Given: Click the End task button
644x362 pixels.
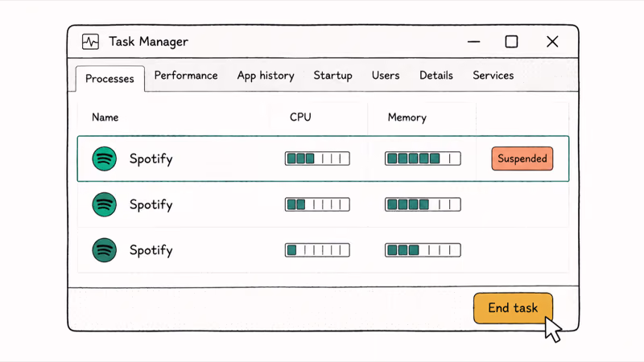Looking at the screenshot, I should point(513,308).
